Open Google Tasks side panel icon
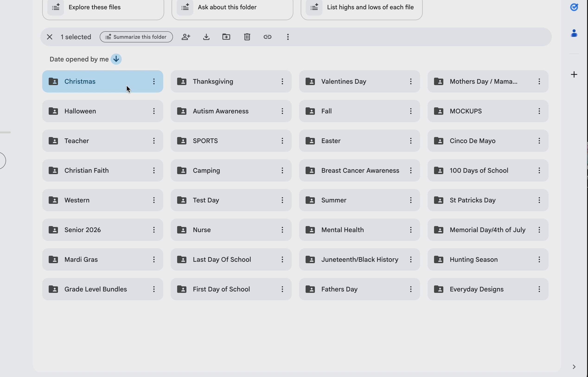The image size is (588, 377). coord(574,7)
